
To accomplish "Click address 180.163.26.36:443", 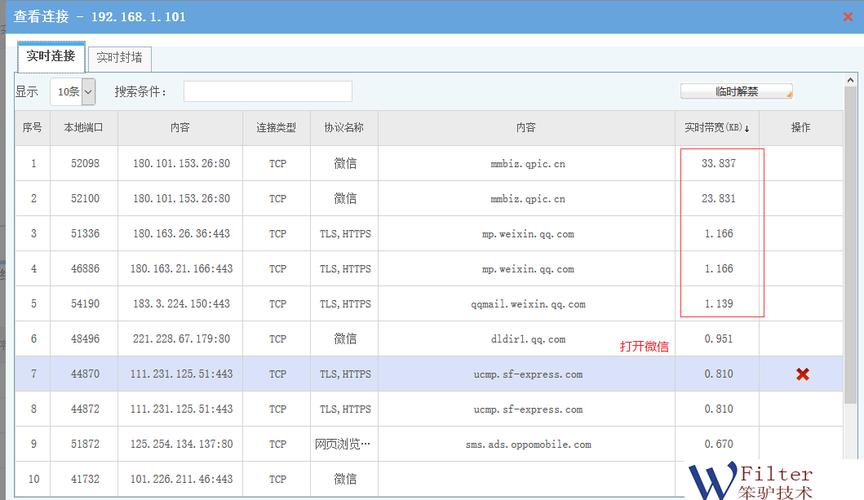I will pos(181,234).
